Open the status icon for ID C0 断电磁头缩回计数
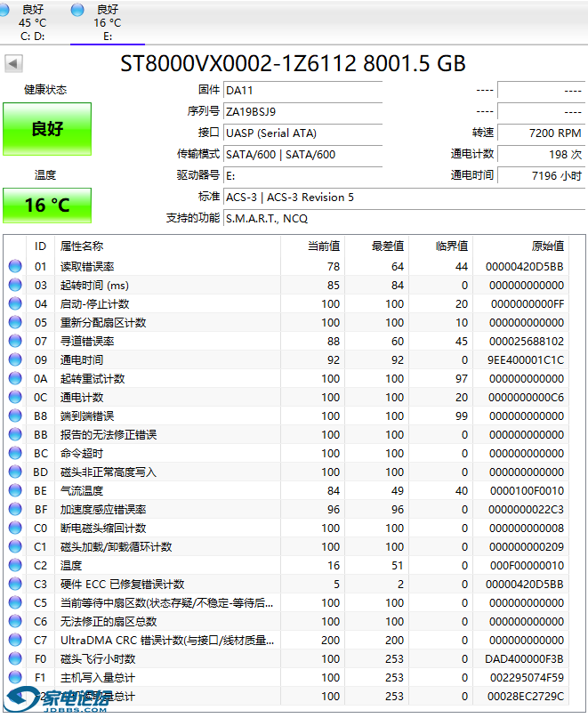This screenshot has height=718, width=588. [15, 528]
